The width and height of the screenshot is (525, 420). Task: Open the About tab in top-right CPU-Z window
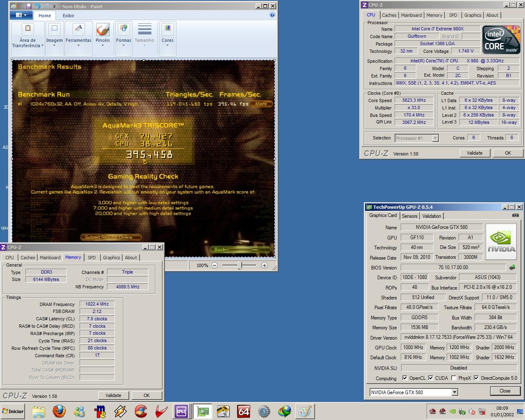492,15
